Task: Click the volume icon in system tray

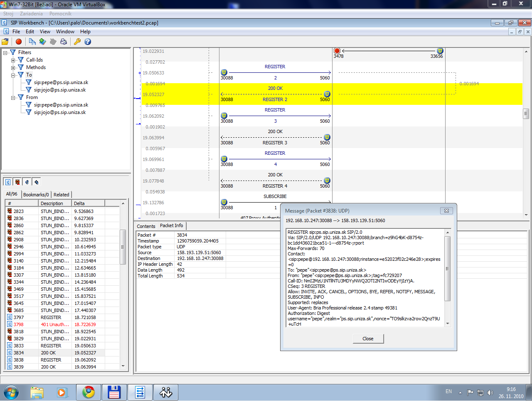Action: click(490, 392)
